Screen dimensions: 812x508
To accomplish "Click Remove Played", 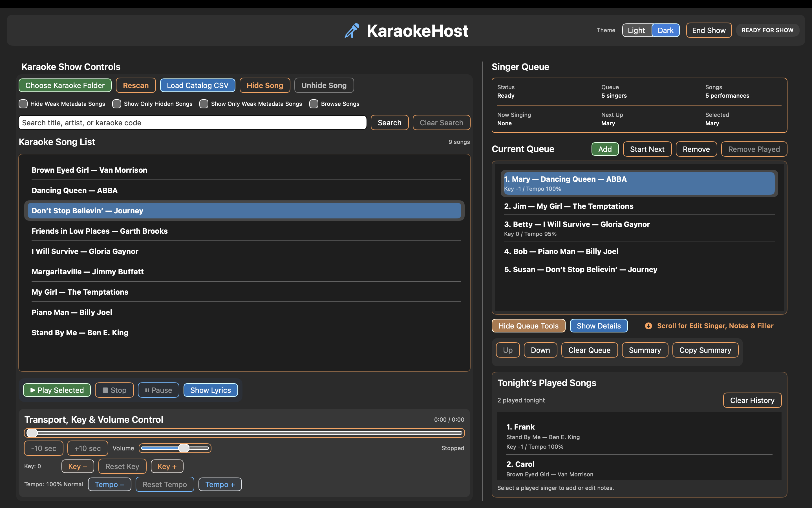I will coord(754,149).
